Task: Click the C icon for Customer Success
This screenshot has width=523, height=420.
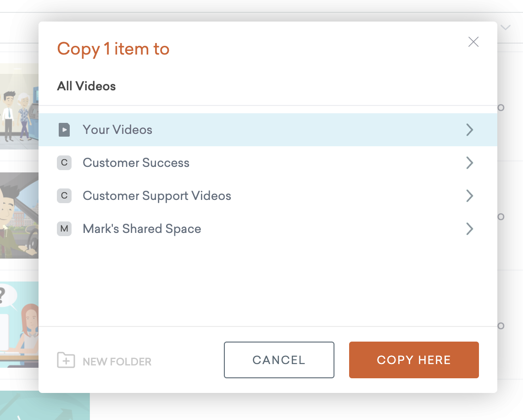Action: pyautogui.click(x=64, y=163)
